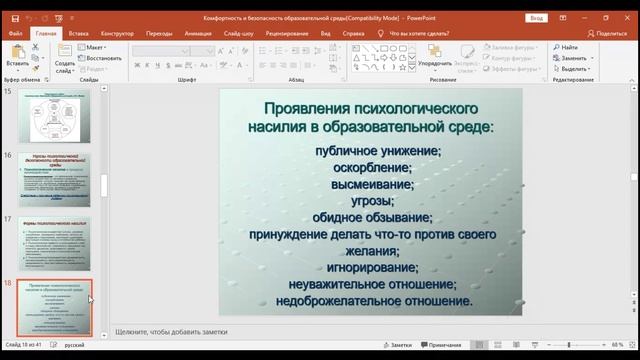Switch to the Переходы ribbon tab
640x360 pixels.
(x=159, y=33)
